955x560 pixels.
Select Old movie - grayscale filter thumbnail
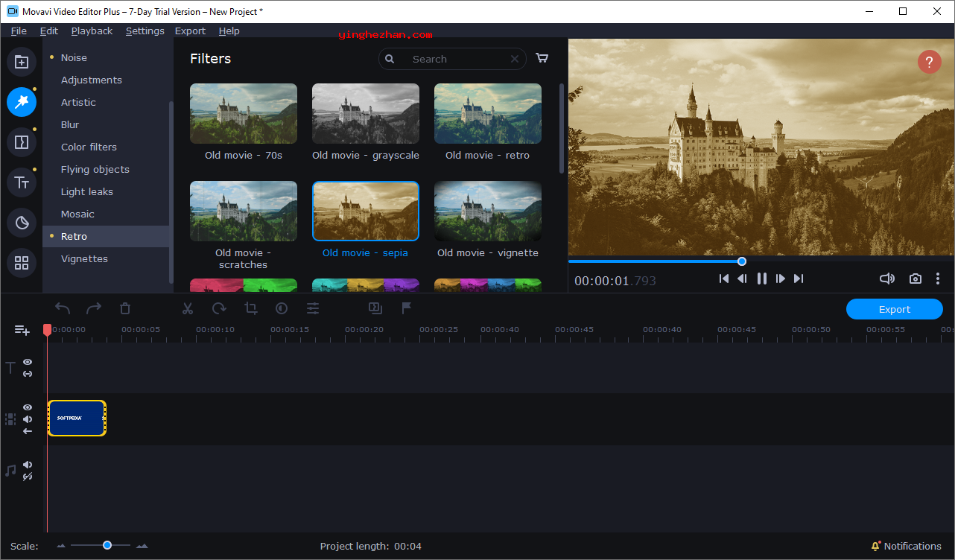[366, 113]
